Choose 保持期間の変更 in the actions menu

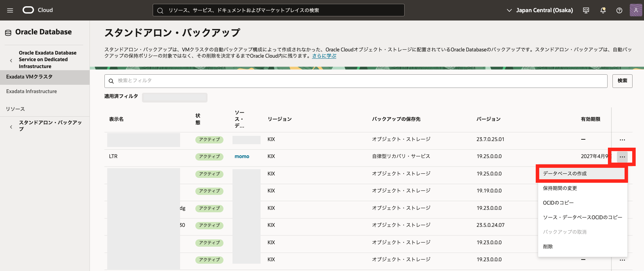[560, 188]
